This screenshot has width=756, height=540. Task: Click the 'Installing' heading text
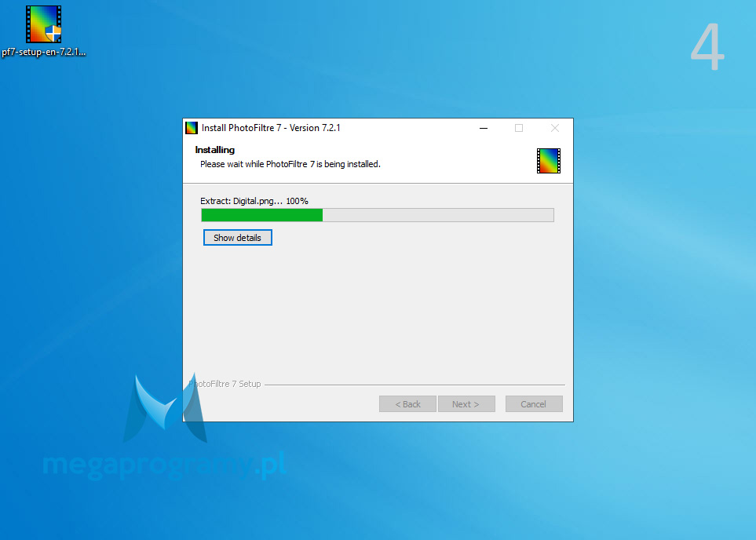coord(214,150)
